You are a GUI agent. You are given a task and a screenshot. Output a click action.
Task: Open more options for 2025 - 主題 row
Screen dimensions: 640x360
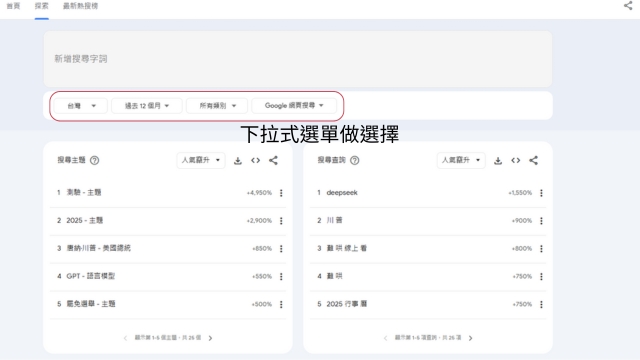point(281,221)
